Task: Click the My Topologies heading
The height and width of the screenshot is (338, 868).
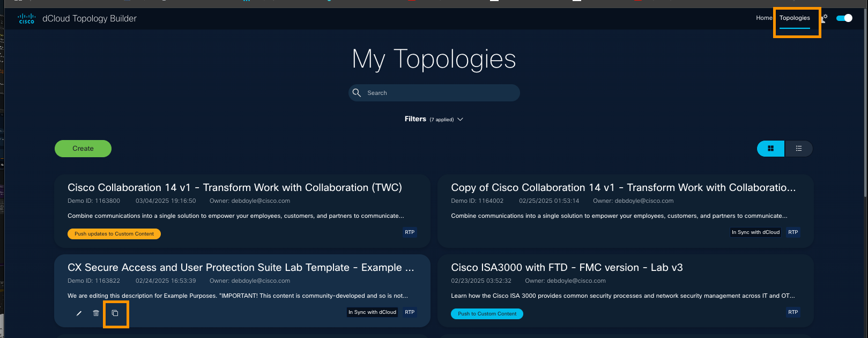Action: point(434,59)
